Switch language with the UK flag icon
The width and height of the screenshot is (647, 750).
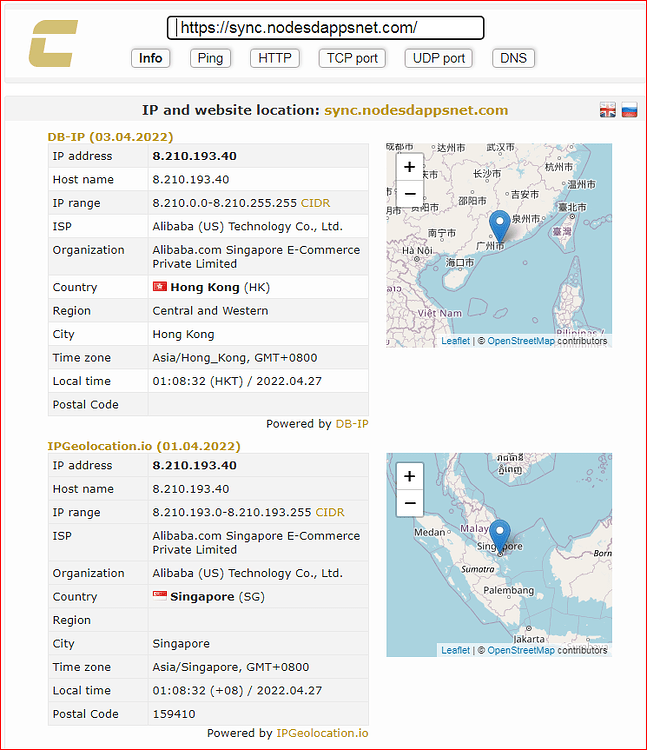[x=608, y=110]
